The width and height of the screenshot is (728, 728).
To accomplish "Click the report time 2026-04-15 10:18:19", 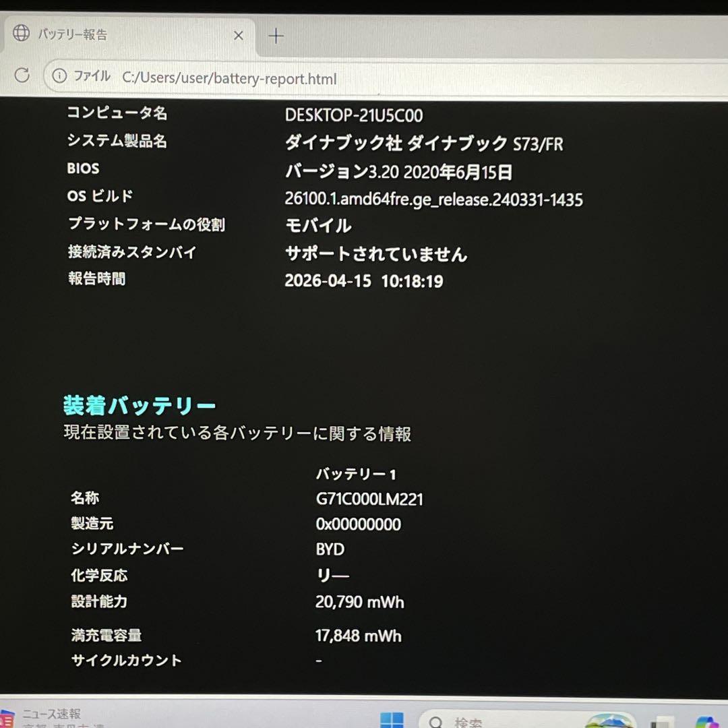I will point(364,280).
